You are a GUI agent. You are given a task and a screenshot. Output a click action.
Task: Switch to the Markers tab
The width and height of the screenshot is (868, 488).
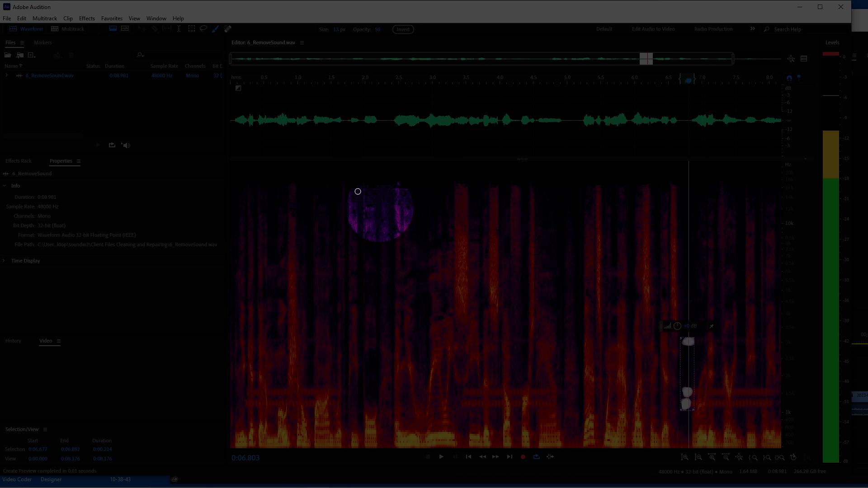pos(42,42)
